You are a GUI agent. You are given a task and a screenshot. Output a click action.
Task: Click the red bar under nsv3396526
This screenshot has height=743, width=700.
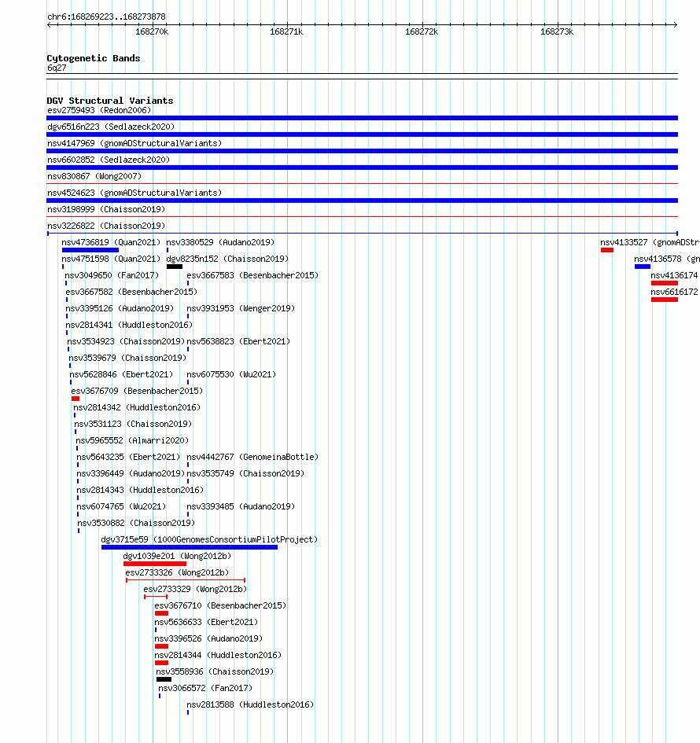[161, 647]
